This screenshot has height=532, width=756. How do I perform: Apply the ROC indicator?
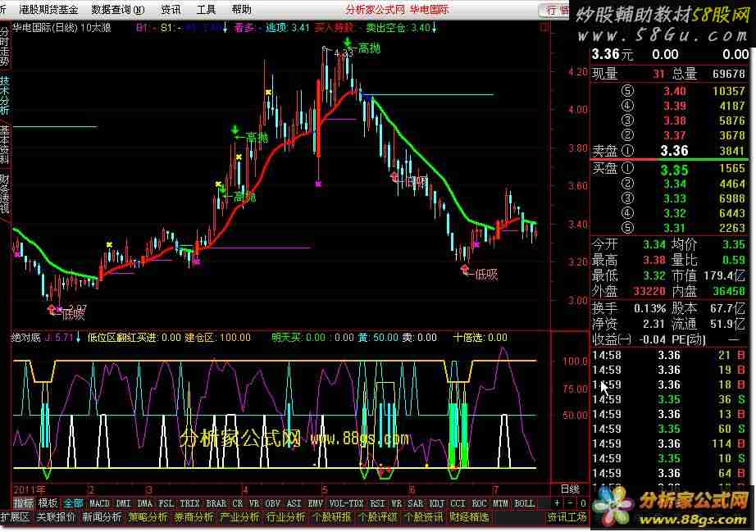click(479, 503)
